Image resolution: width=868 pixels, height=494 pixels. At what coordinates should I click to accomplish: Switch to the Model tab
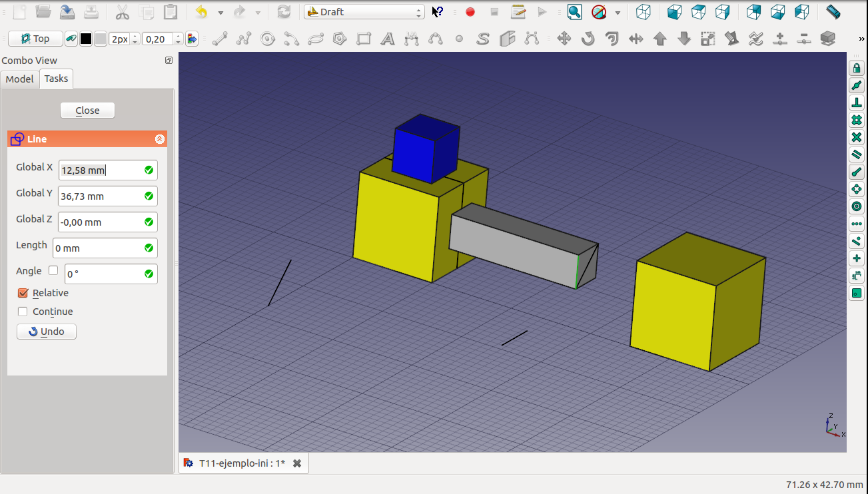19,79
